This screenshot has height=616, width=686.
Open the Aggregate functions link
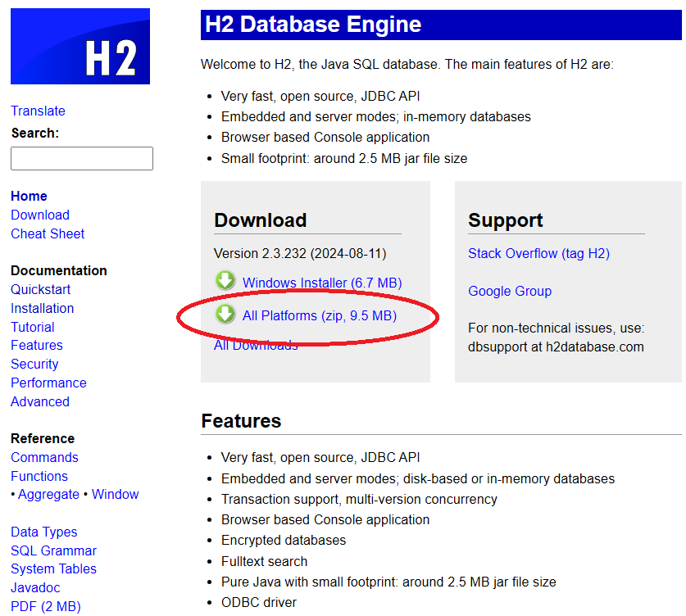48,495
